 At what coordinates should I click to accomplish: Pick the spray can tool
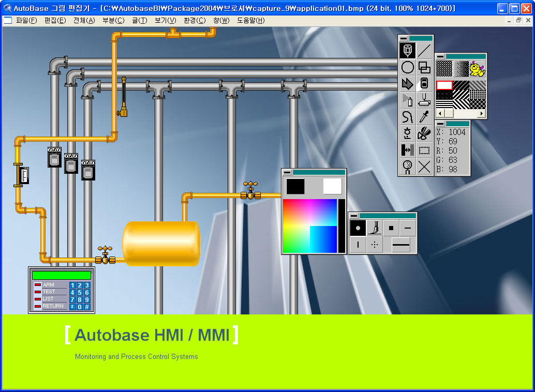[408, 100]
